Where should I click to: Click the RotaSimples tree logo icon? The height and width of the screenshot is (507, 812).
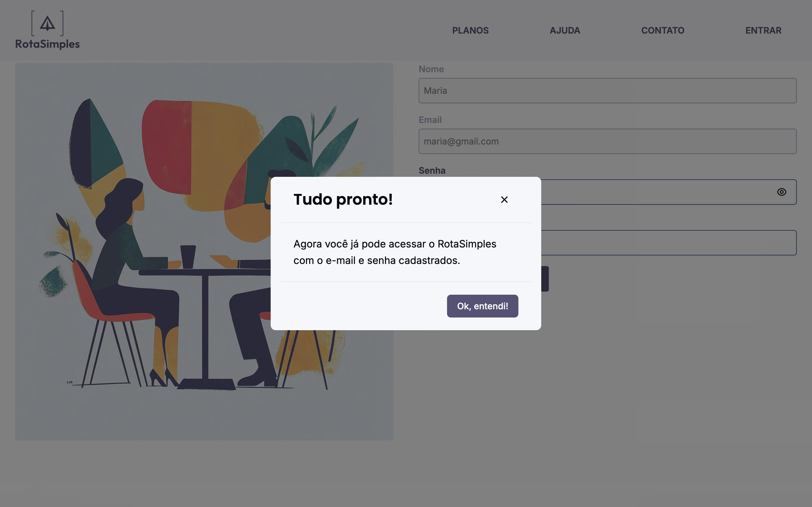pyautogui.click(x=47, y=23)
